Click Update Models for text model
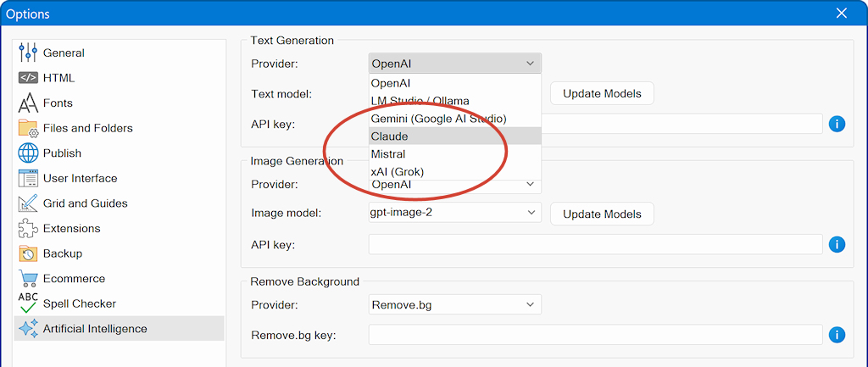This screenshot has height=367, width=868. (602, 93)
